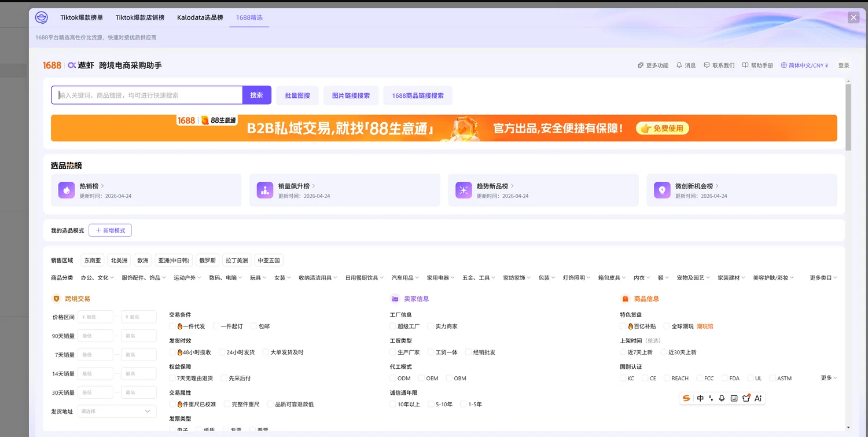Click the Ai assistant icon in input toolbar
Image resolution: width=868 pixels, height=437 pixels.
[x=758, y=398]
